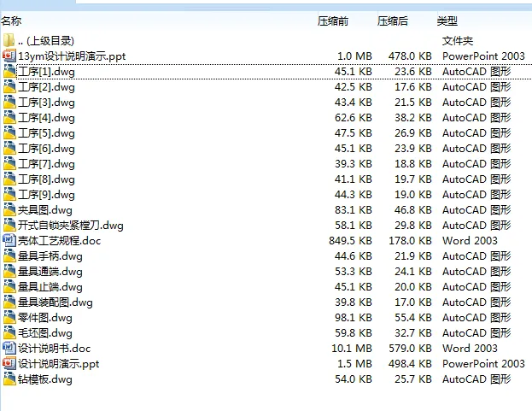The height and width of the screenshot is (411, 532).
Task: Sort by the 名称 column header
Action: (11, 21)
